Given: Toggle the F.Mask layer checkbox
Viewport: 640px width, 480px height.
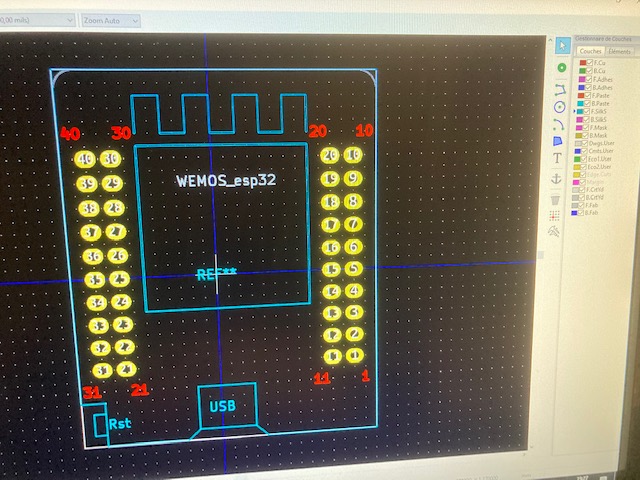Looking at the screenshot, I should click(x=586, y=127).
